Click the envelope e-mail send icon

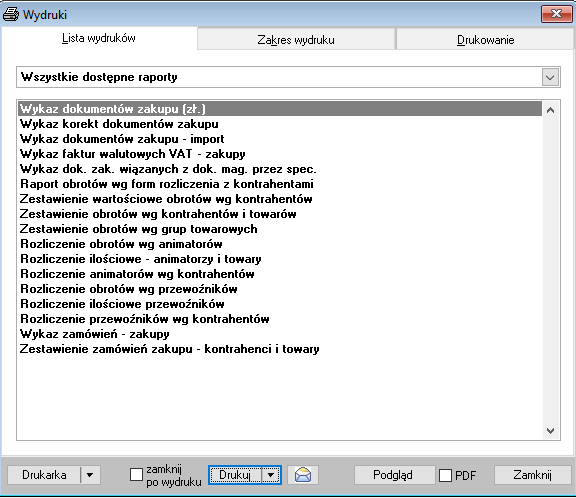303,475
